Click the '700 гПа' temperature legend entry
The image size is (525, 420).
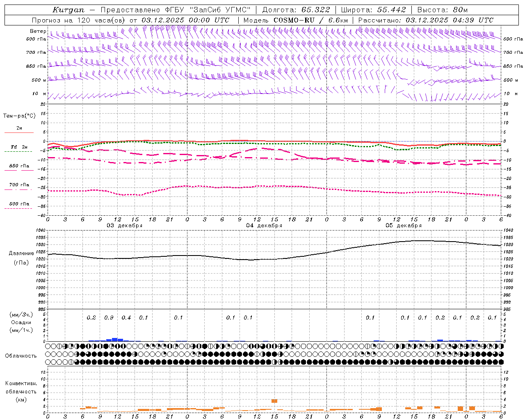[x=19, y=185]
